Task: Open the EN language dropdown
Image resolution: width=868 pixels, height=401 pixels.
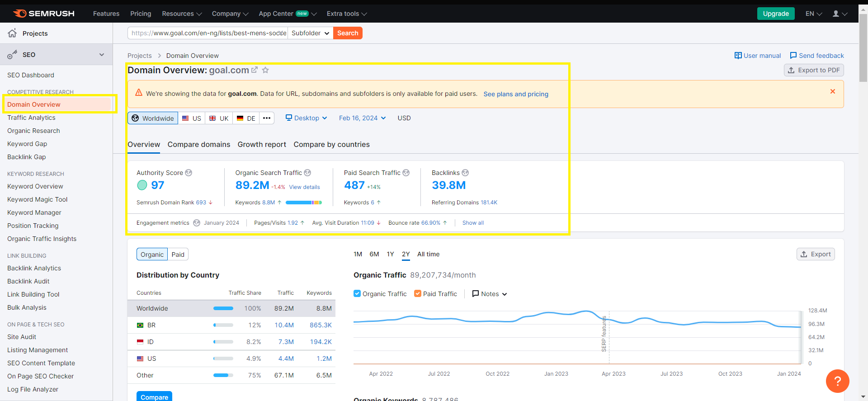Action: click(814, 14)
